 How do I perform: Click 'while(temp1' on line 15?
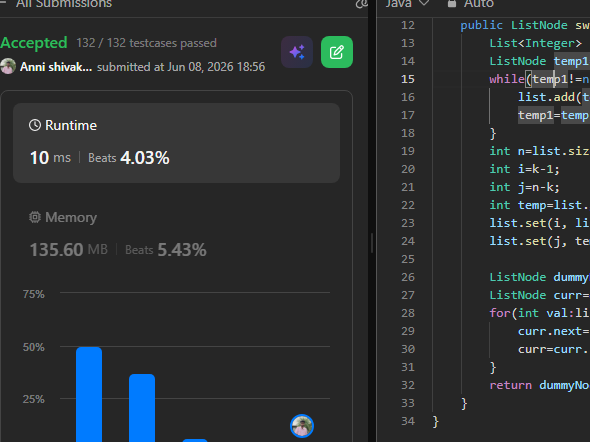point(528,79)
